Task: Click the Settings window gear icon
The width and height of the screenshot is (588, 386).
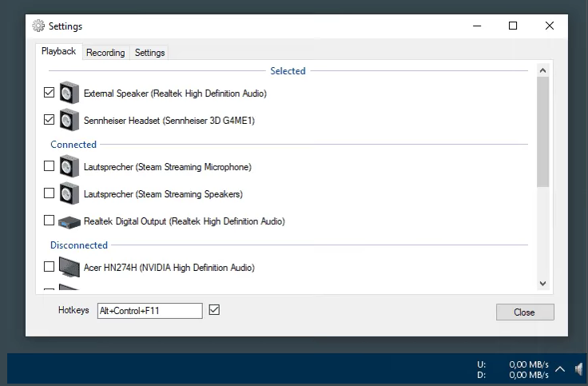Action: 38,26
